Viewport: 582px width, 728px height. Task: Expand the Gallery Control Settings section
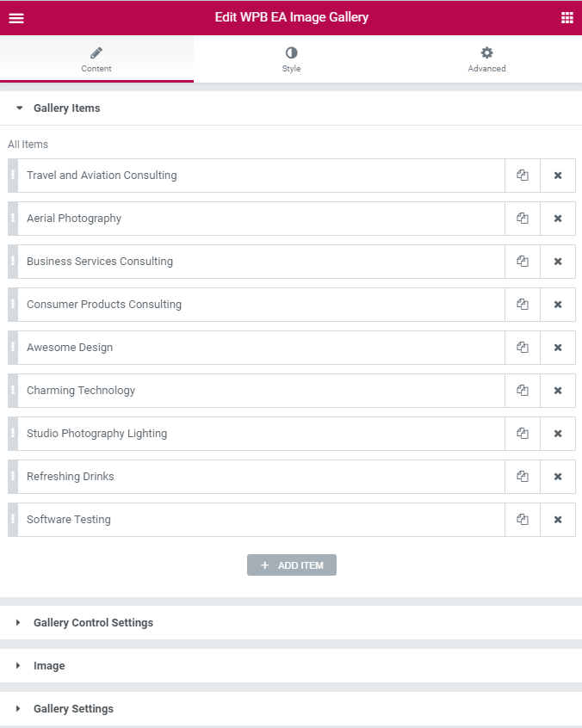pos(291,623)
